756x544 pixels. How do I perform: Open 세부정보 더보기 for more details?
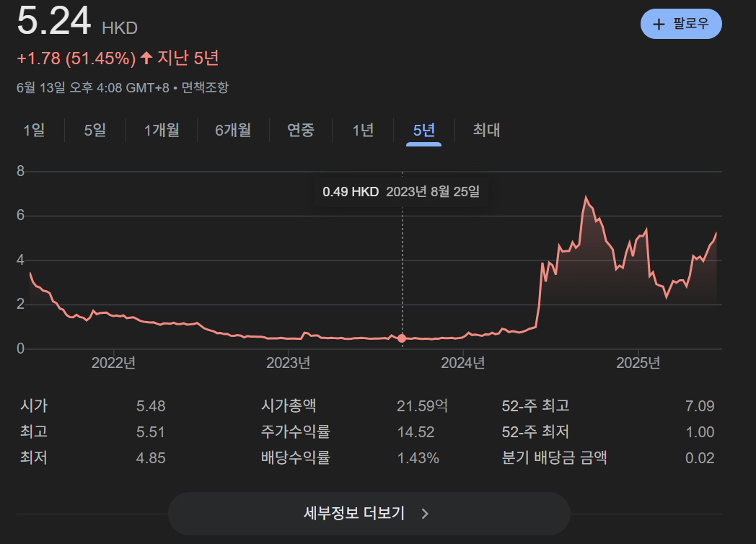click(369, 513)
